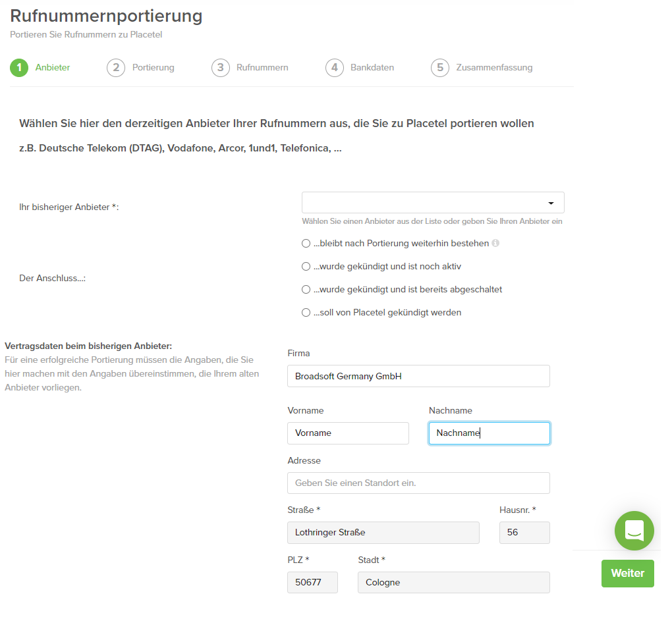672x619 pixels.
Task: Click the step 3 Rufnummern circle
Action: point(220,68)
